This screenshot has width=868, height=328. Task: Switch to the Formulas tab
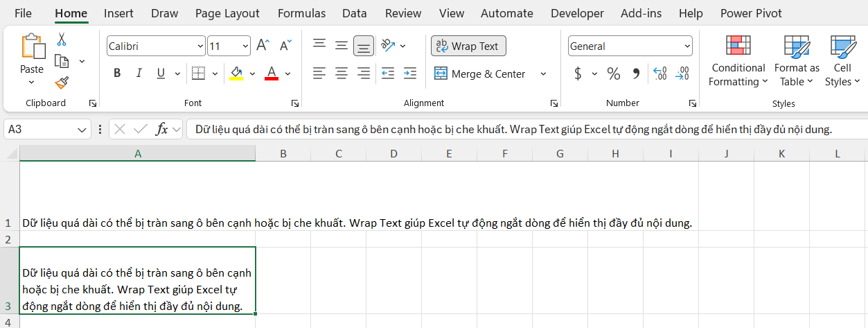point(301,13)
